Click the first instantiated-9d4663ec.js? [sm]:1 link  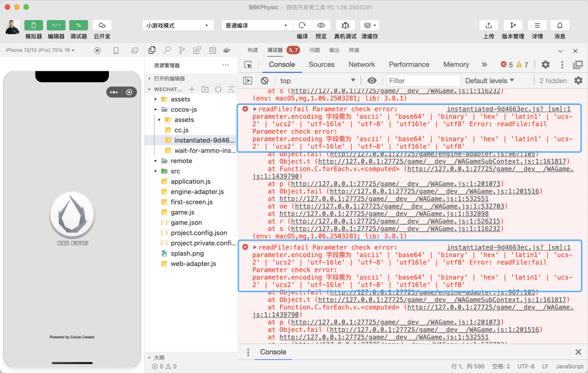point(509,109)
